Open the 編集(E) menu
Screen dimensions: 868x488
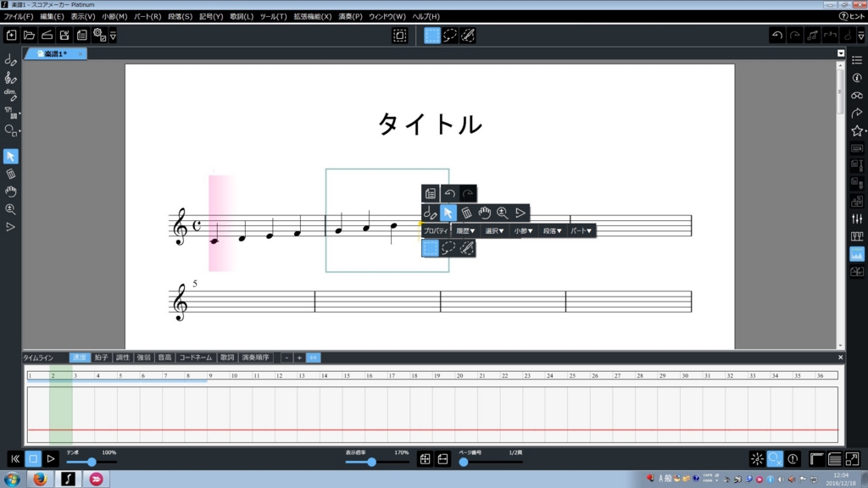click(x=52, y=17)
